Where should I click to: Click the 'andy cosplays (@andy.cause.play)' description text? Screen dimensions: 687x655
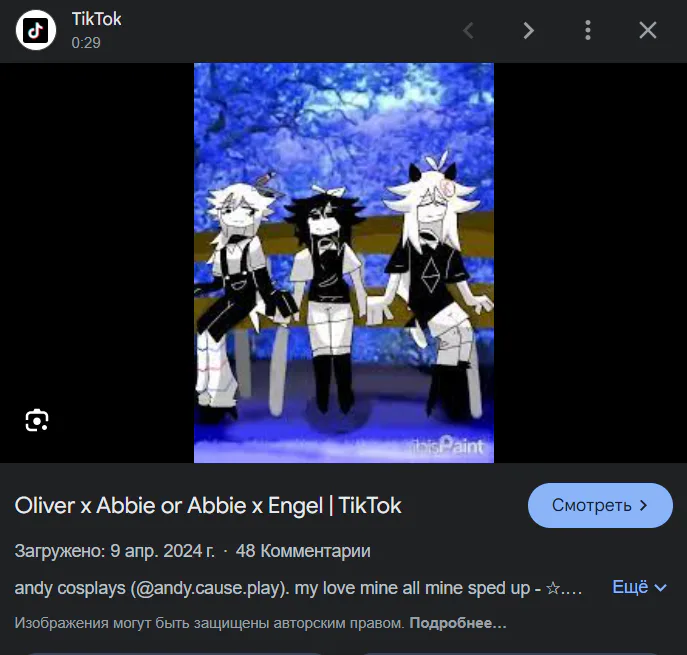click(152, 588)
